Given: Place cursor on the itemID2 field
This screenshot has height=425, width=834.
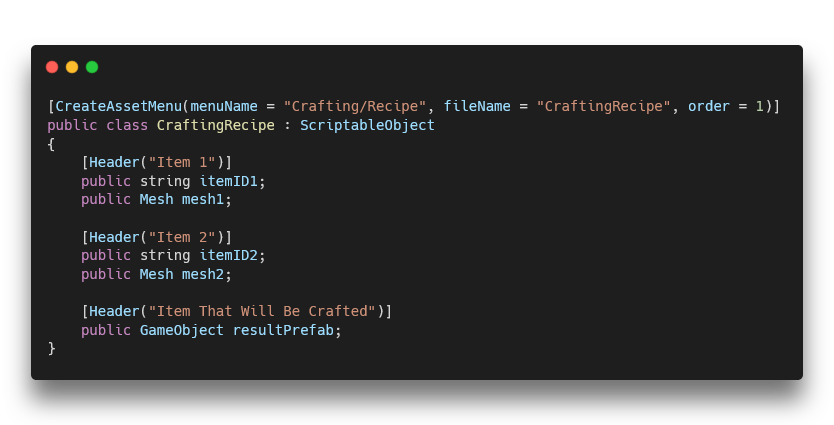Looking at the screenshot, I should (232, 255).
